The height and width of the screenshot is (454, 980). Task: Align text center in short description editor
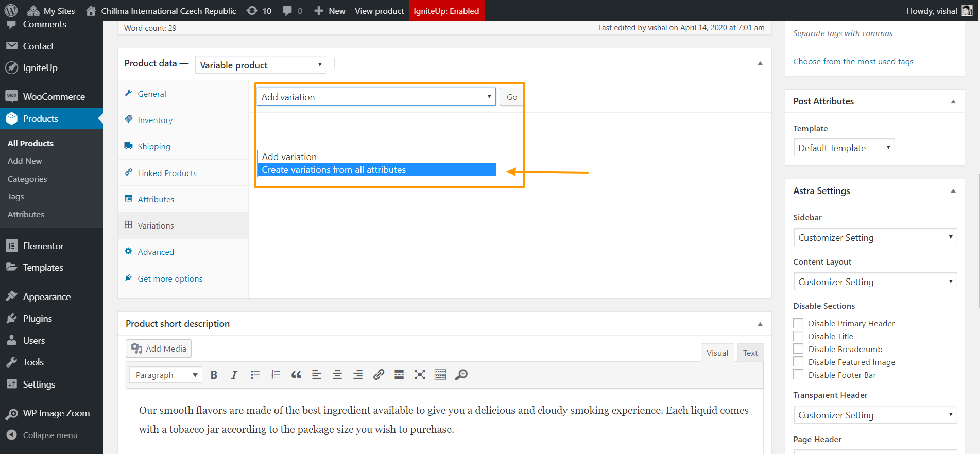(337, 375)
